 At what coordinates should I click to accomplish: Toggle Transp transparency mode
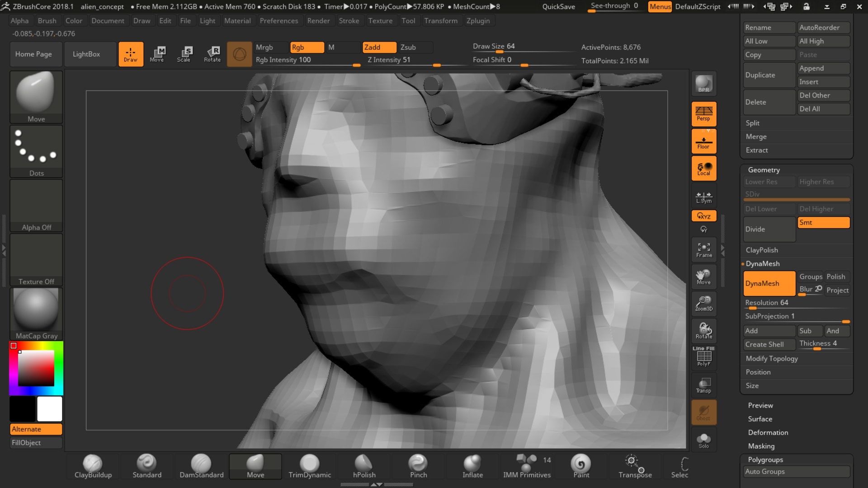(704, 385)
